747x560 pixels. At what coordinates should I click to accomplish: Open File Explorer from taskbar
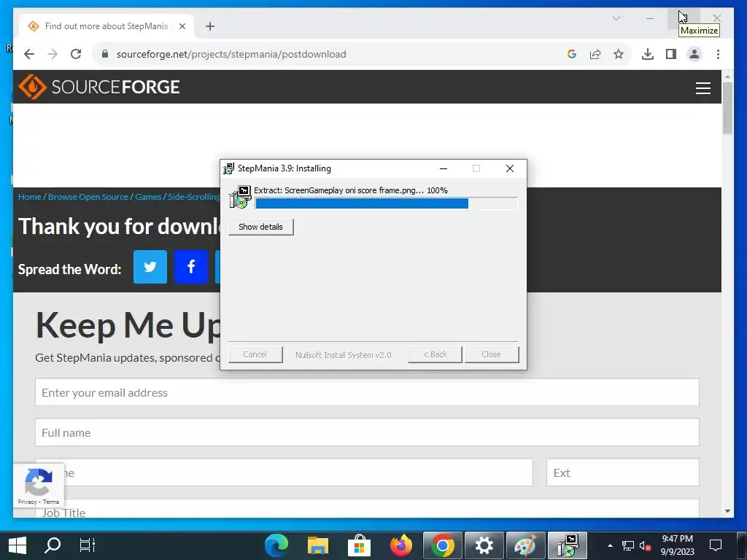coord(318,545)
